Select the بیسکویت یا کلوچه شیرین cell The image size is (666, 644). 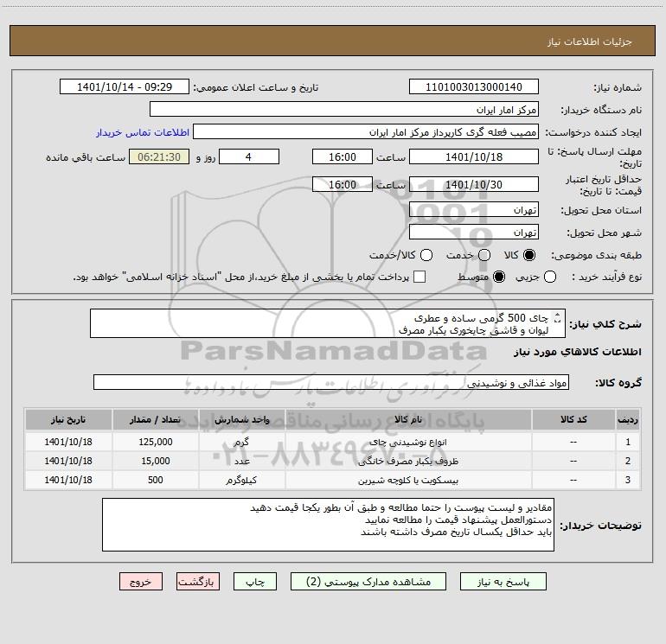pyautogui.click(x=408, y=480)
